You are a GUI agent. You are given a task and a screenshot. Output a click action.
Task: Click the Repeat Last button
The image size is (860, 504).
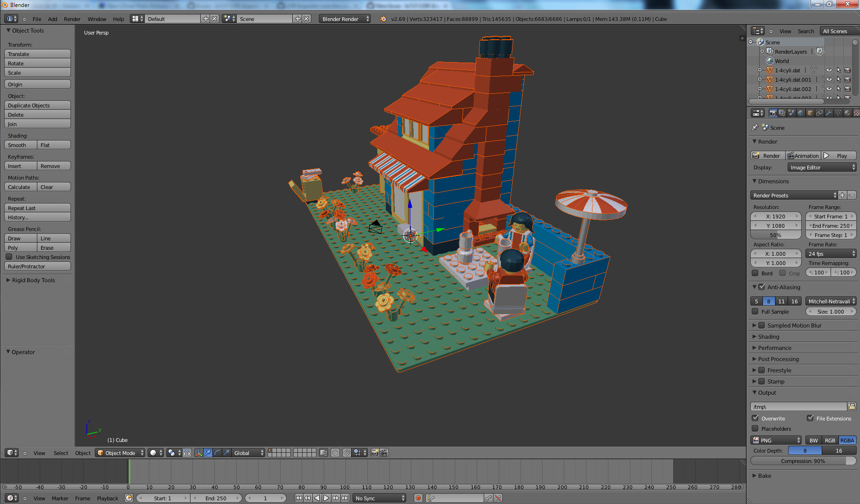click(x=37, y=208)
